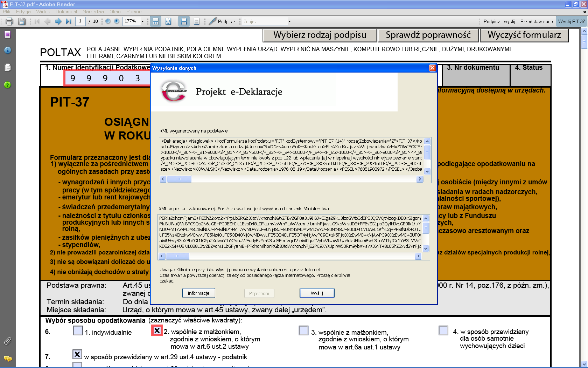Open page thumbnails sidebar icon
Image resolution: width=588 pixels, height=368 pixels.
[x=8, y=34]
